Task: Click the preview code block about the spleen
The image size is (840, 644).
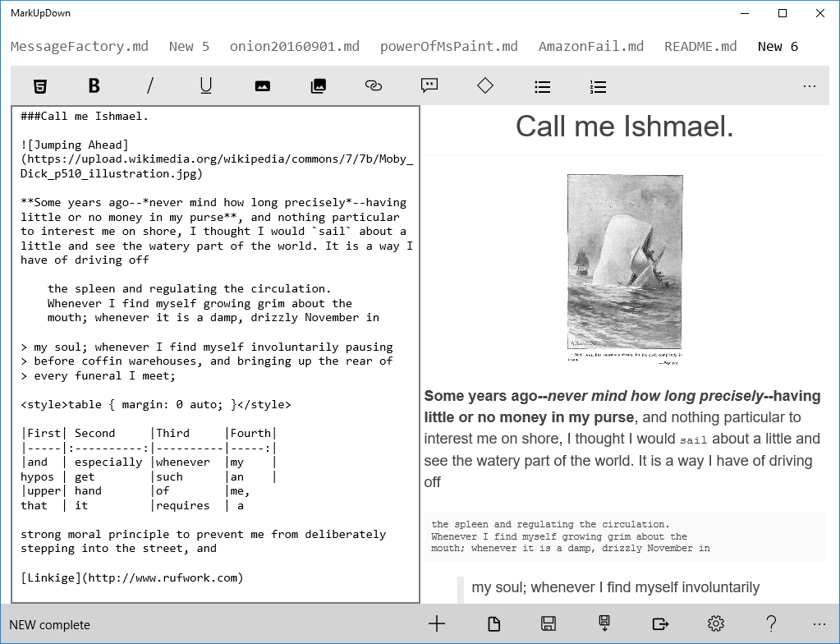Action: 625,536
